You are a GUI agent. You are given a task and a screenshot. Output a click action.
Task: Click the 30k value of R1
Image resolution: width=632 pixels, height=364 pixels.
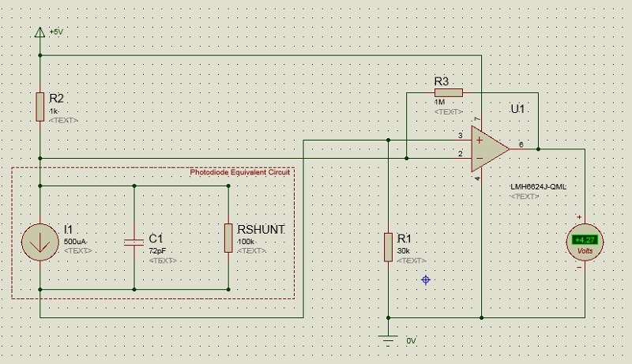[404, 250]
